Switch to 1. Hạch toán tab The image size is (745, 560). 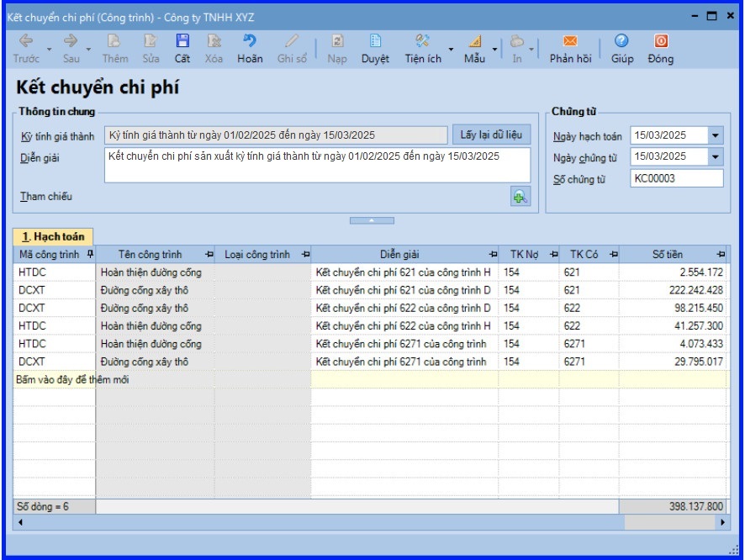pos(53,236)
